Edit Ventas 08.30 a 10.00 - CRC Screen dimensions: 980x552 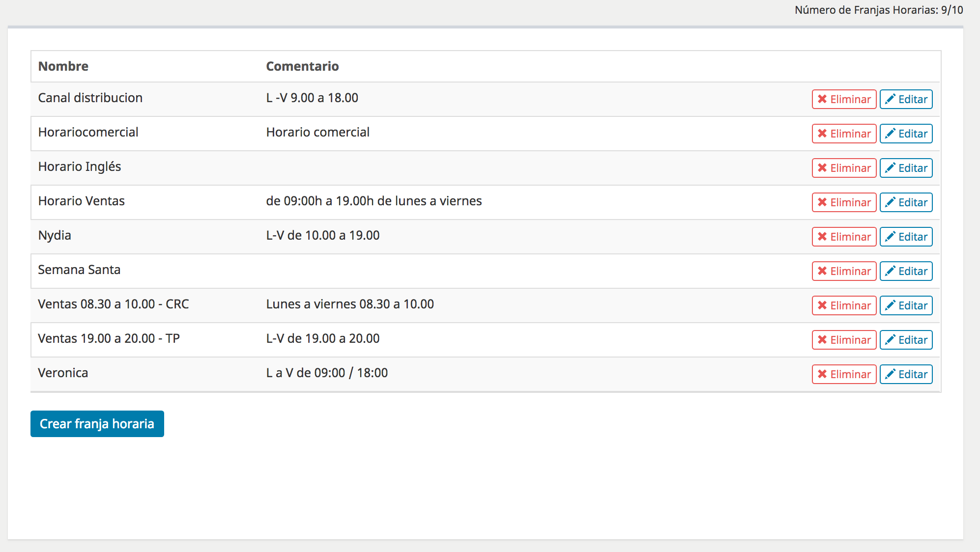pos(906,305)
